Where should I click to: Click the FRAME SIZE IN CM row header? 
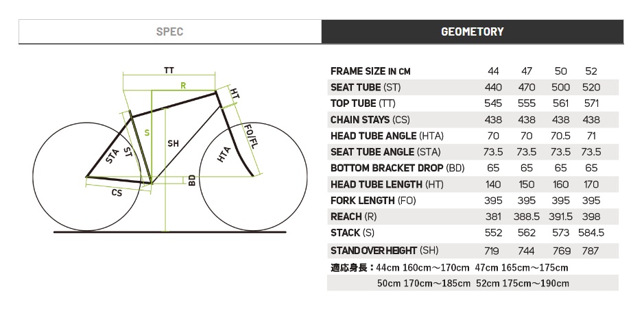click(370, 71)
